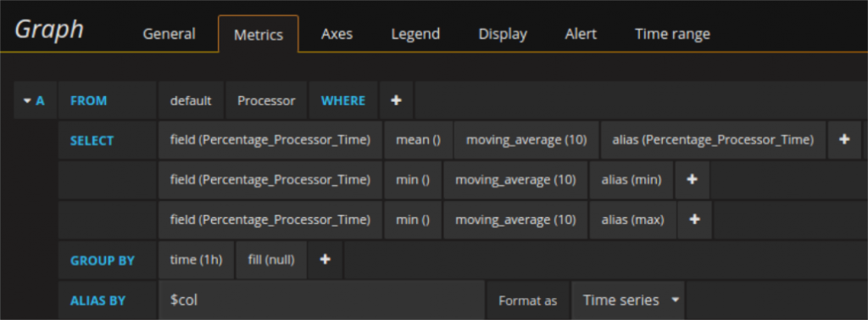Switch to the Metrics tab
868x320 pixels.
pyautogui.click(x=259, y=35)
